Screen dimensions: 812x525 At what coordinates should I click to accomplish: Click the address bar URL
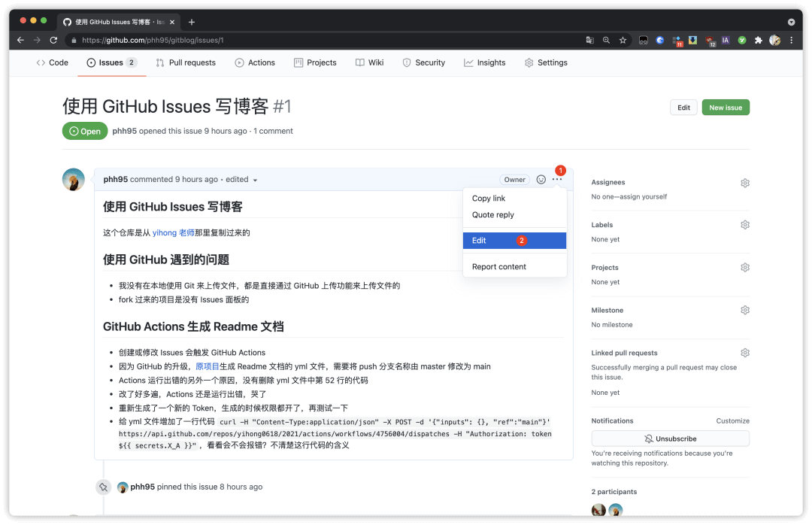point(153,40)
